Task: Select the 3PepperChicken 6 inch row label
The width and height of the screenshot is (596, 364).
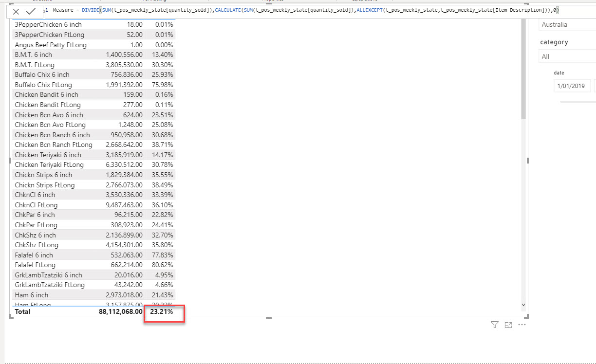Action: [48, 24]
